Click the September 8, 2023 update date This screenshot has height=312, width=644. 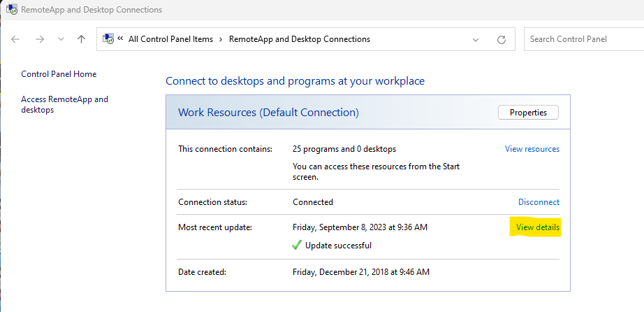[360, 227]
